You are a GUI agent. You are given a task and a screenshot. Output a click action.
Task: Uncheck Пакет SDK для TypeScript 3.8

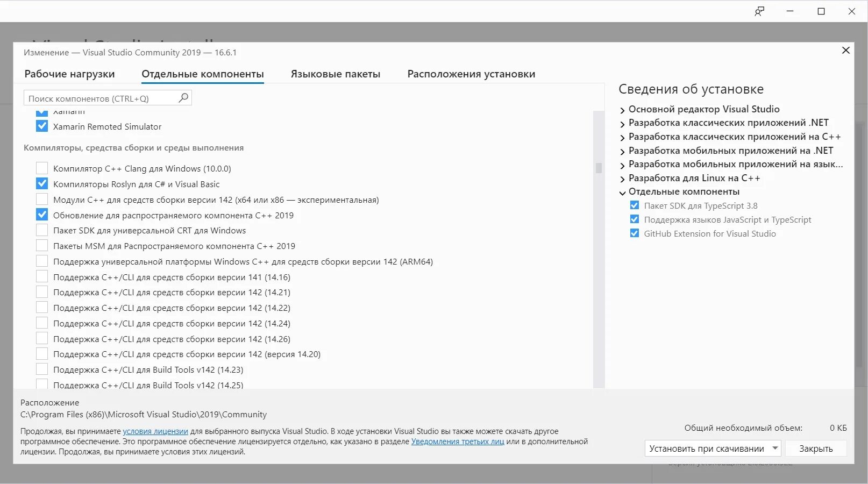point(635,205)
